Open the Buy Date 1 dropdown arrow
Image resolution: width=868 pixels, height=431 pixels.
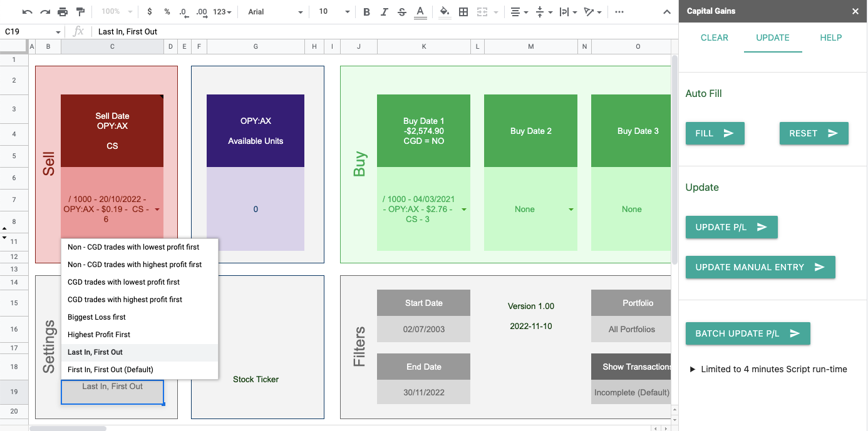click(464, 210)
